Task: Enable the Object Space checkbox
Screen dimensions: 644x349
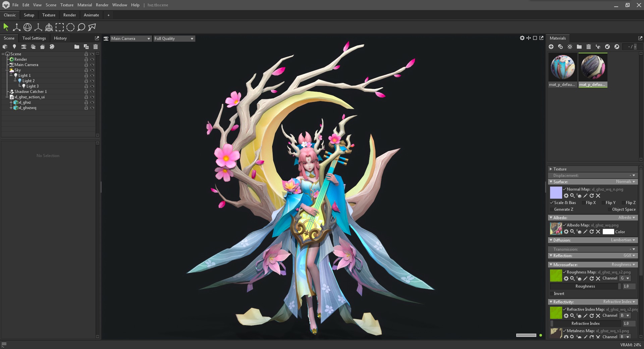Action: [609, 209]
